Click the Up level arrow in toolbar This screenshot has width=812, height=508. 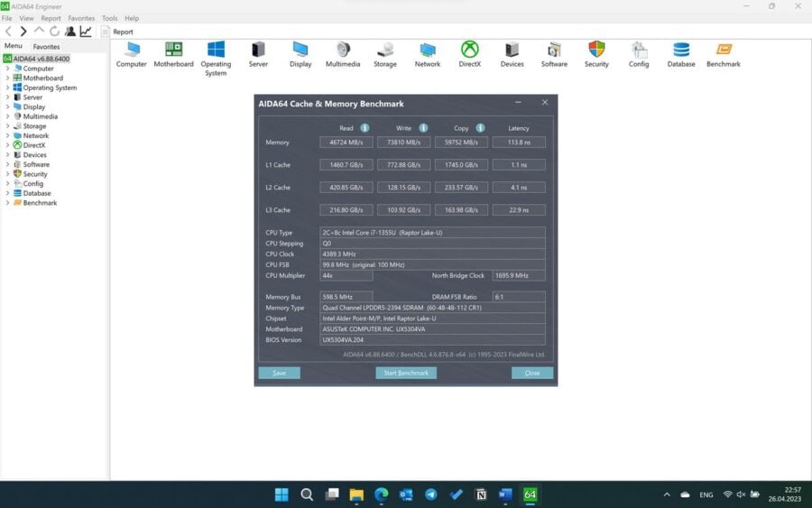tap(39, 32)
